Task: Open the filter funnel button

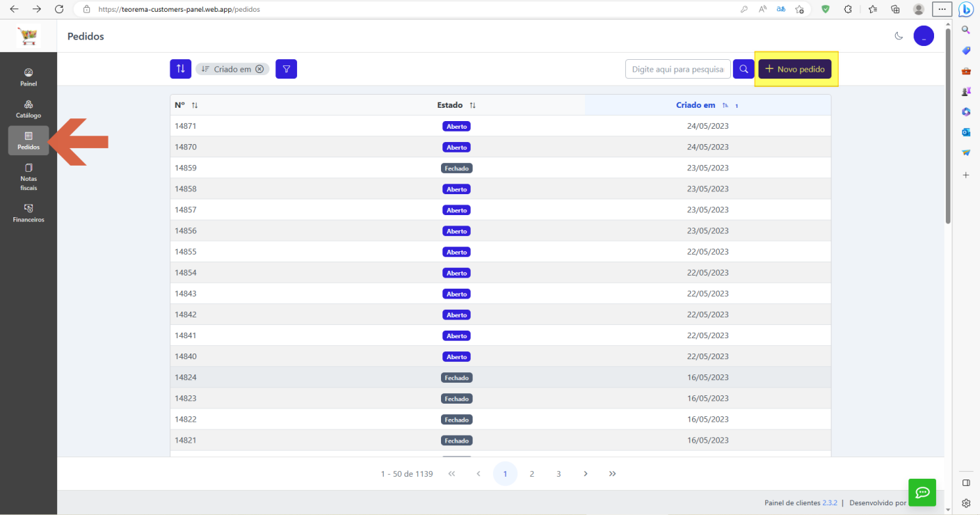Action: [x=286, y=69]
